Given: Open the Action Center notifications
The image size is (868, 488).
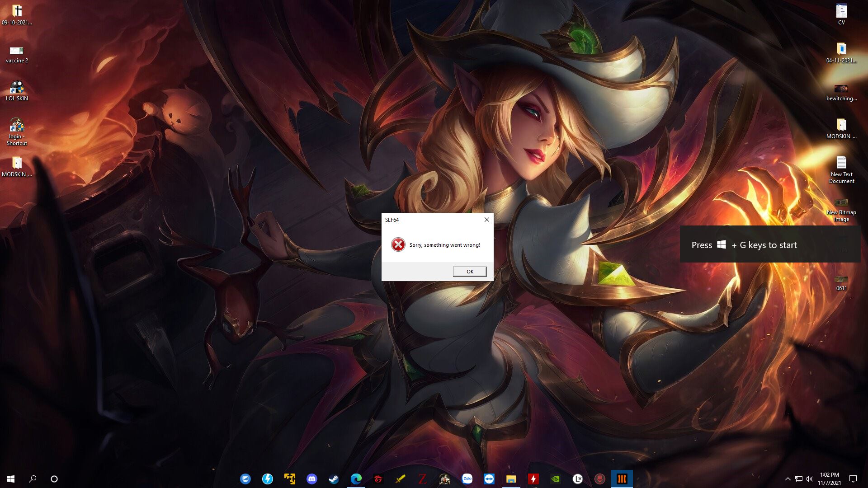Looking at the screenshot, I should tap(853, 479).
